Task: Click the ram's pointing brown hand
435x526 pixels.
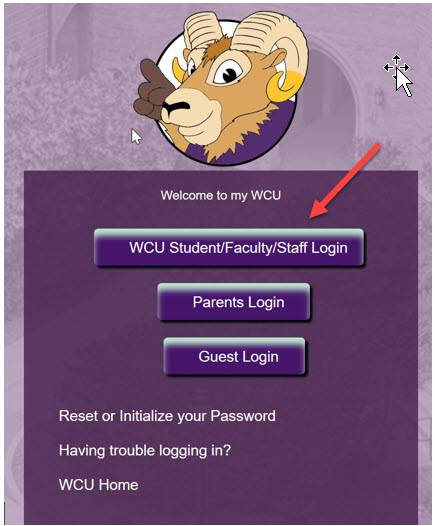Action: [x=150, y=90]
